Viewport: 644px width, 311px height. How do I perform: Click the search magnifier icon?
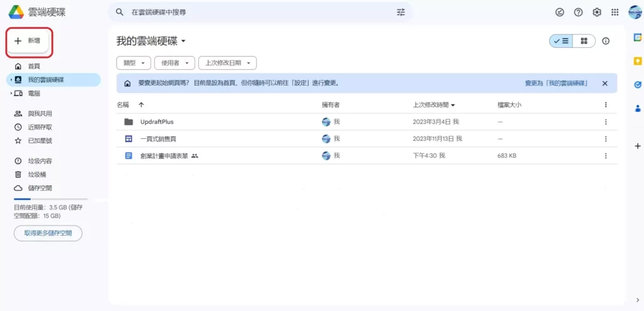pos(119,13)
